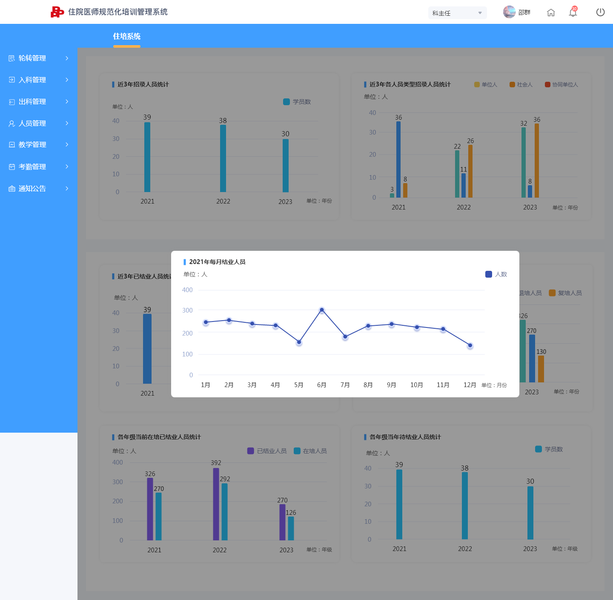The height and width of the screenshot is (600, 613).
Task: Open the 科主任 role dropdown
Action: pos(457,13)
